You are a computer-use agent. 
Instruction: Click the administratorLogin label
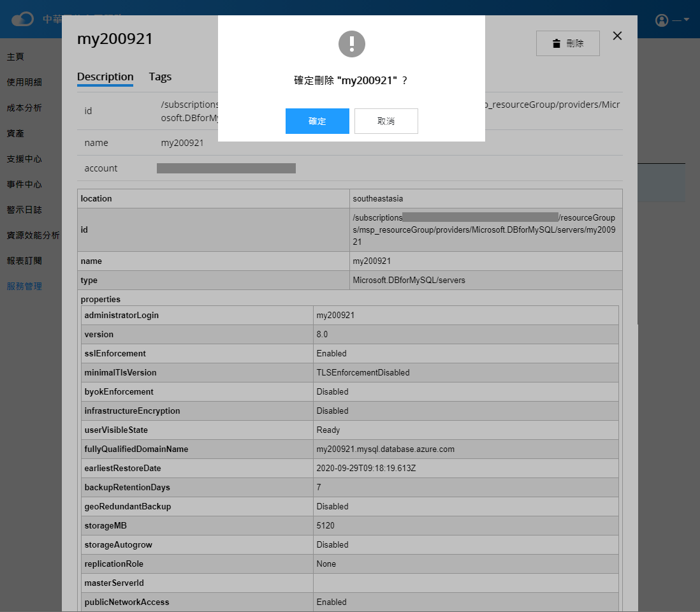tap(121, 315)
